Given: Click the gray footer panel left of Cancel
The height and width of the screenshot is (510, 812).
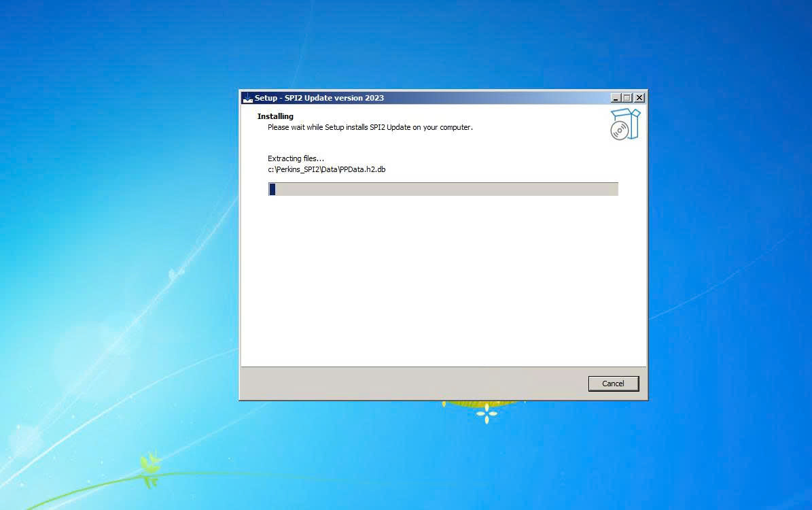Looking at the screenshot, I should 408,384.
